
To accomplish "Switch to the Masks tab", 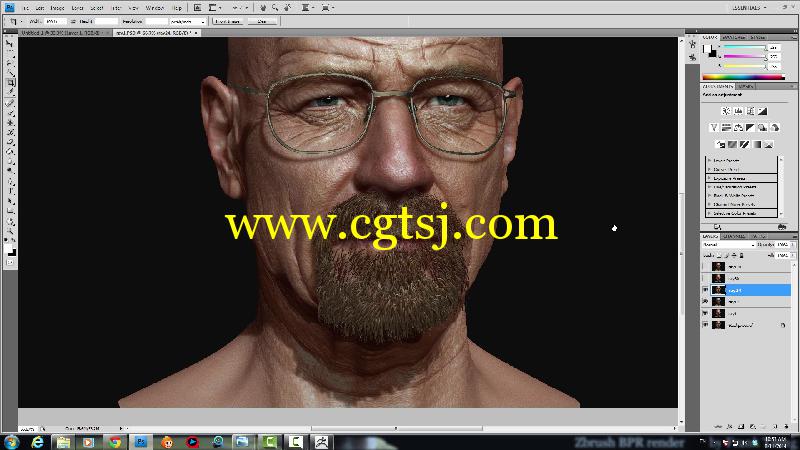I will tap(745, 86).
